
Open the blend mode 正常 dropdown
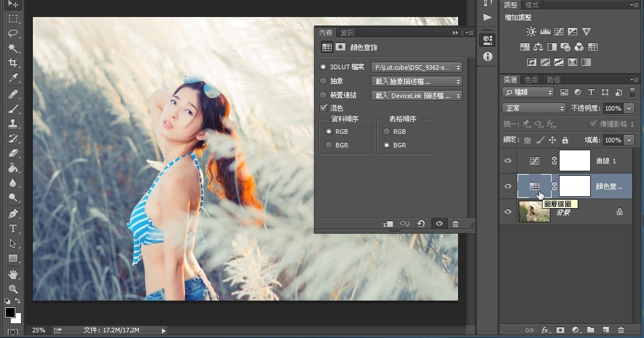coord(535,108)
